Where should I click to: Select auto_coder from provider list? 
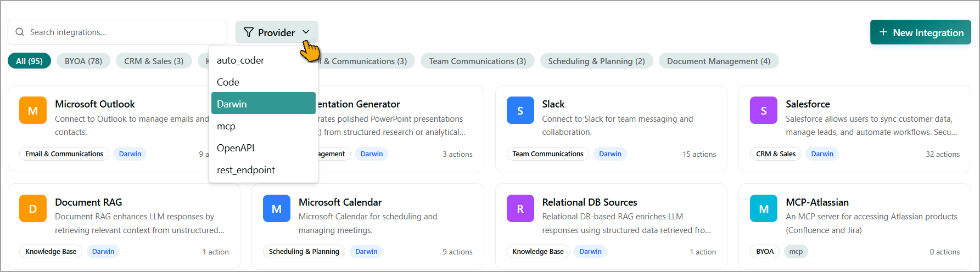pyautogui.click(x=264, y=60)
